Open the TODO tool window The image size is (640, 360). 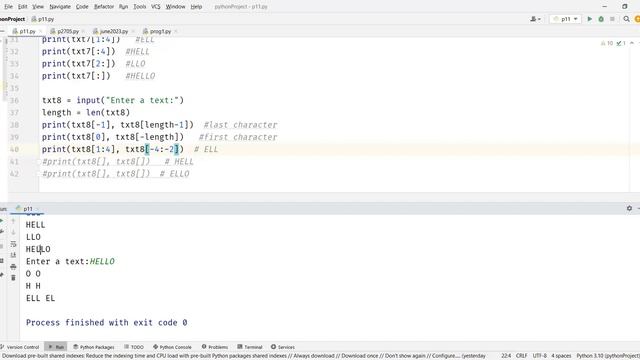click(133, 347)
